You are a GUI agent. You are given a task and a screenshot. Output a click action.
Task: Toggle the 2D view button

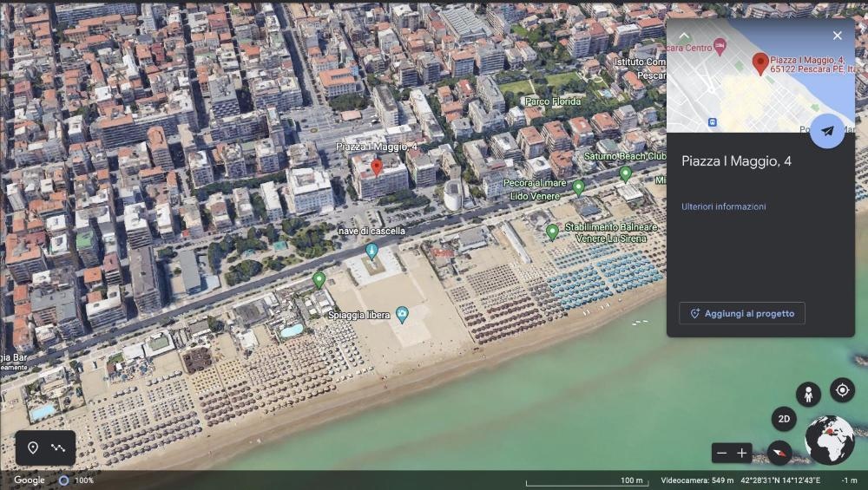click(x=784, y=419)
